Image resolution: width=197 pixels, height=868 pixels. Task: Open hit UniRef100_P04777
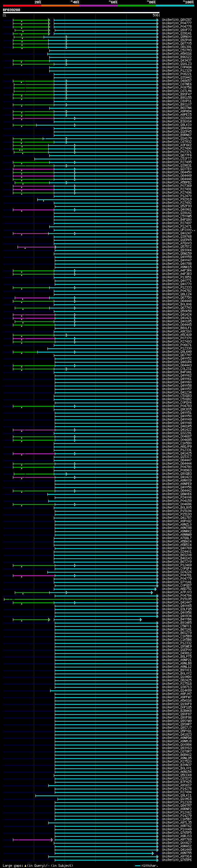[177, 23]
